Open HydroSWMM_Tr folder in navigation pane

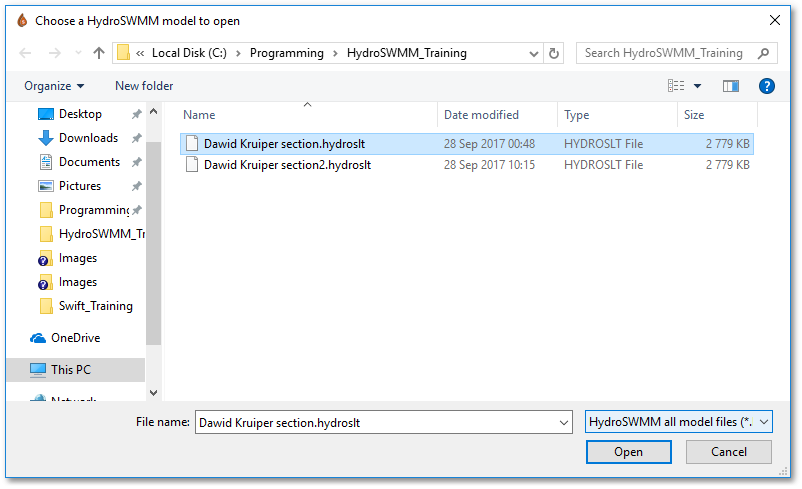pyautogui.click(x=102, y=234)
